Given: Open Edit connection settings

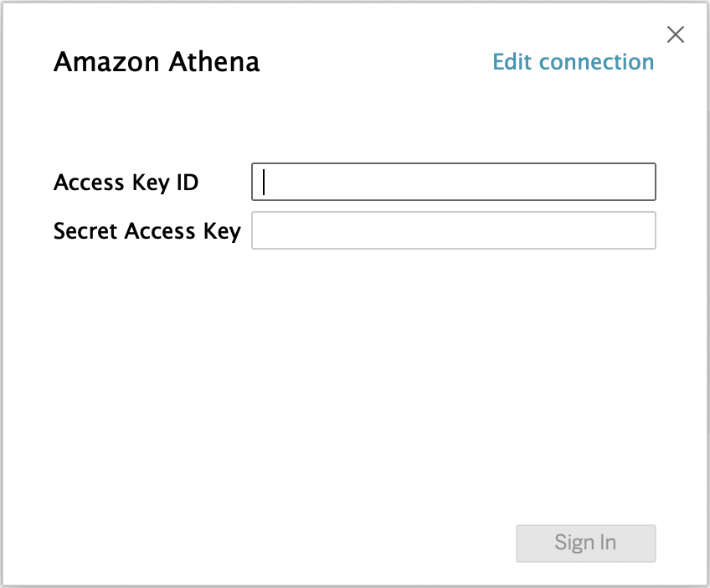Looking at the screenshot, I should (x=573, y=62).
